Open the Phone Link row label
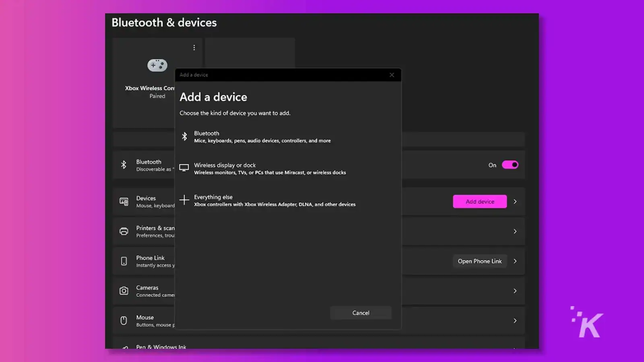The height and width of the screenshot is (362, 644). coord(150,258)
